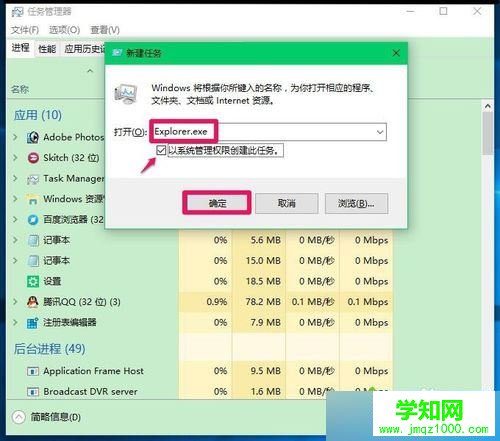Click the Broadcast DVR server icon

coord(33,392)
